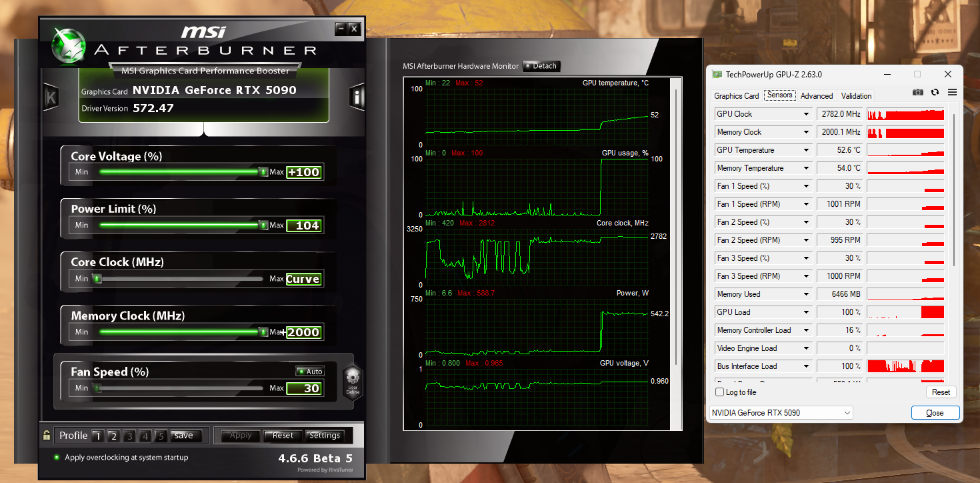Click the Memory Clock +2000 value field
Viewport: 980px width, 483px height.
click(x=304, y=332)
